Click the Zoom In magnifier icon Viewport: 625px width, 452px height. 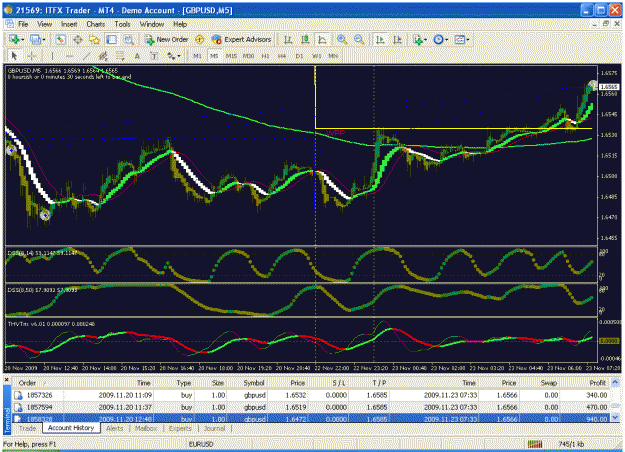[x=342, y=39]
